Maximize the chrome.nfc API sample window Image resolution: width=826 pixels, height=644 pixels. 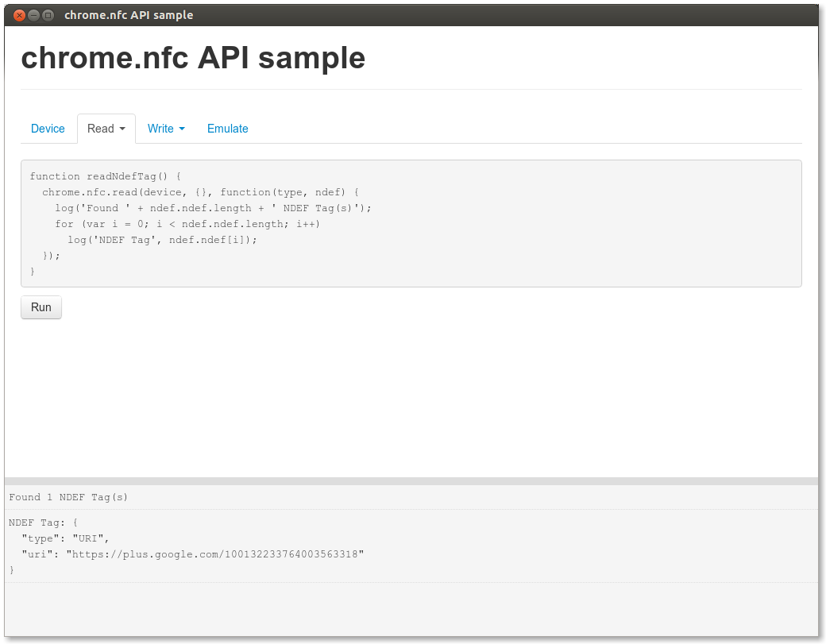click(x=48, y=15)
